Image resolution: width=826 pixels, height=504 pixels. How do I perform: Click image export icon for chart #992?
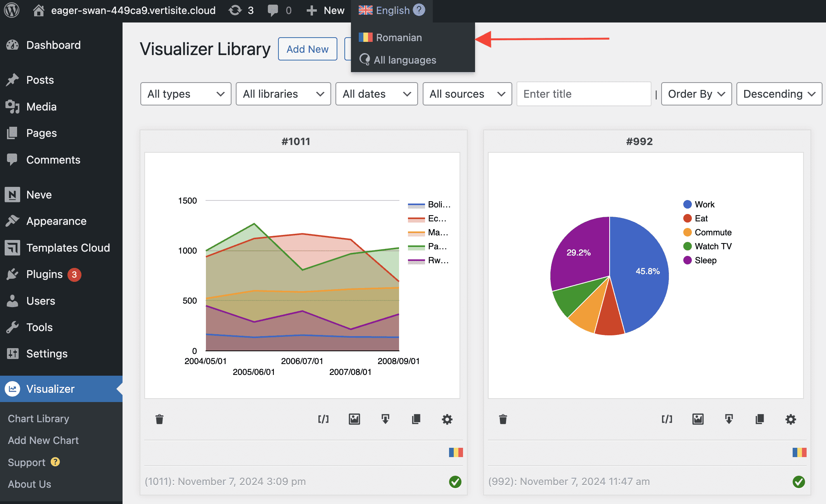tap(698, 419)
